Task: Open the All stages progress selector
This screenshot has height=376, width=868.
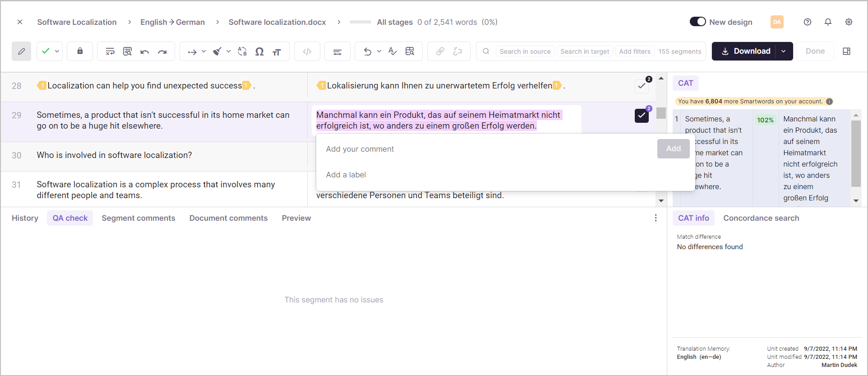Action: point(395,22)
